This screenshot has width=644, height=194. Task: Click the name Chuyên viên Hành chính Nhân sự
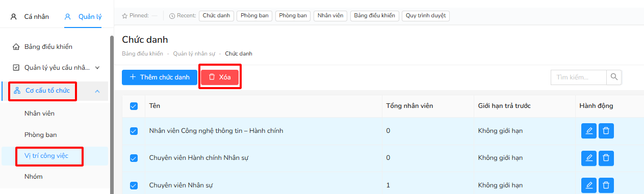[198, 158]
